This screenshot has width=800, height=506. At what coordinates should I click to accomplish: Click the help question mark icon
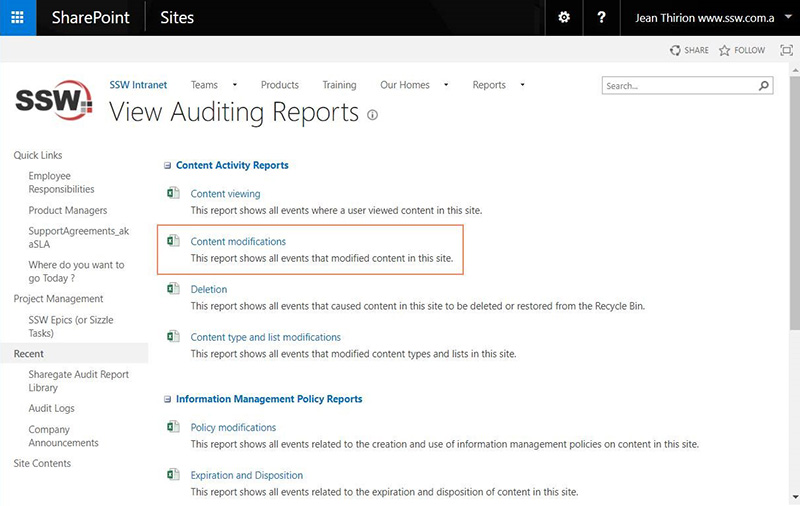[601, 18]
